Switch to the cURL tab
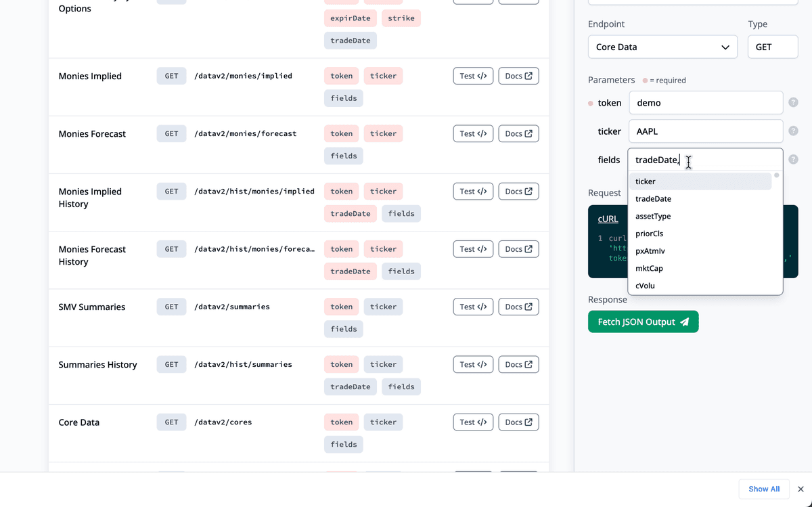 pos(608,219)
